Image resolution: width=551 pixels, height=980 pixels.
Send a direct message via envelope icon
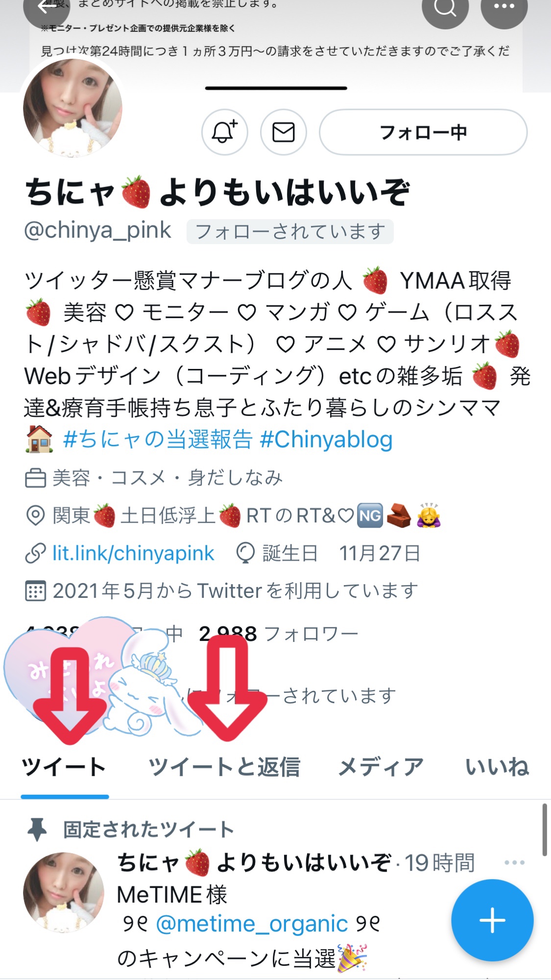[284, 132]
